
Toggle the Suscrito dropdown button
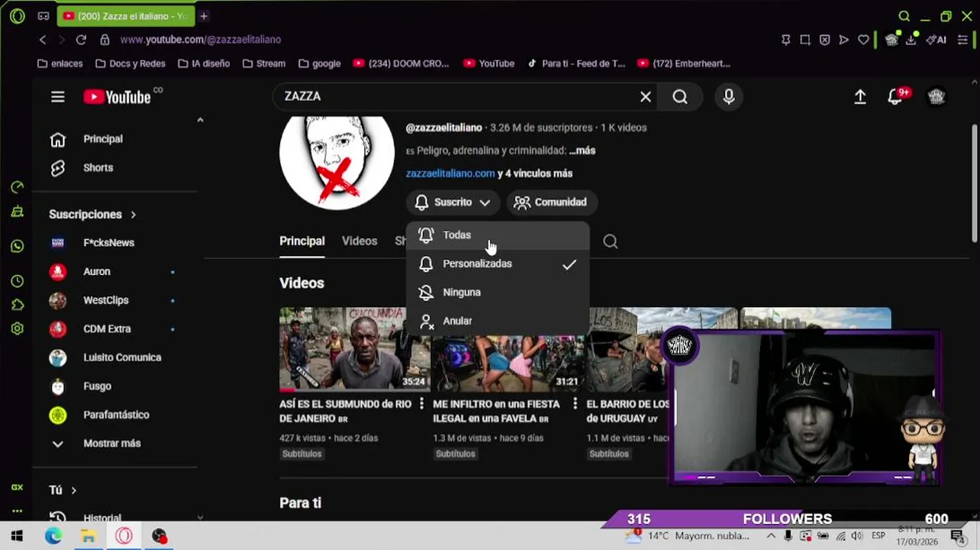click(x=453, y=202)
